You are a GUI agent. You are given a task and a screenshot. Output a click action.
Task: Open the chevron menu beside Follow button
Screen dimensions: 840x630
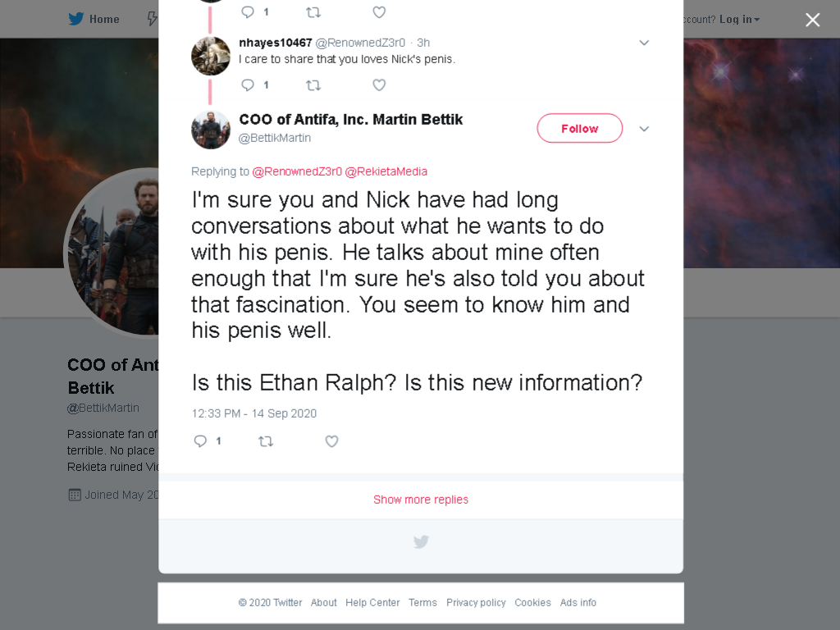click(644, 129)
